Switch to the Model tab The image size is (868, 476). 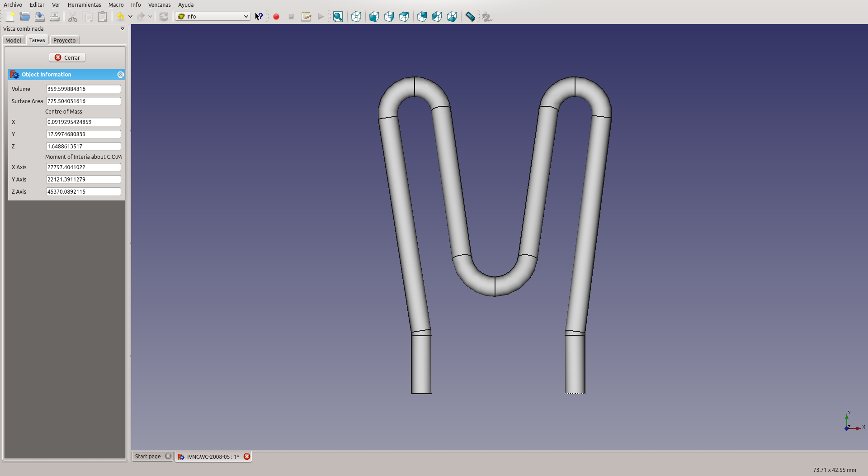tap(13, 40)
